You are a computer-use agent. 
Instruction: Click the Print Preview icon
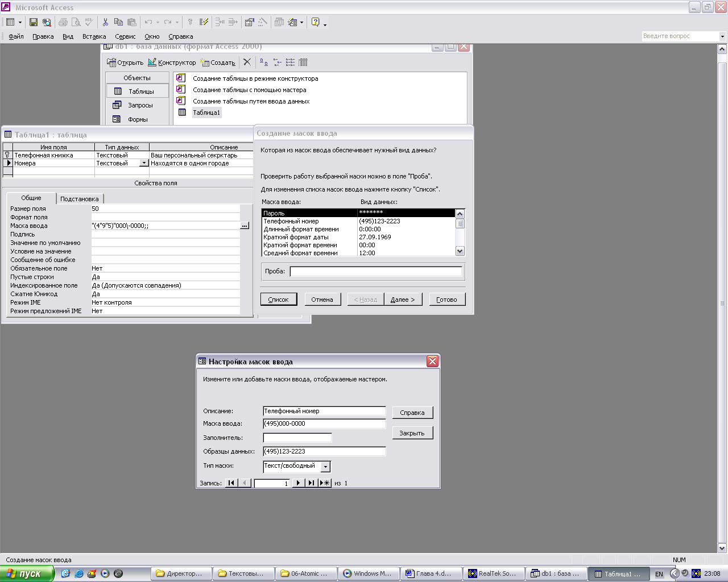[76, 22]
